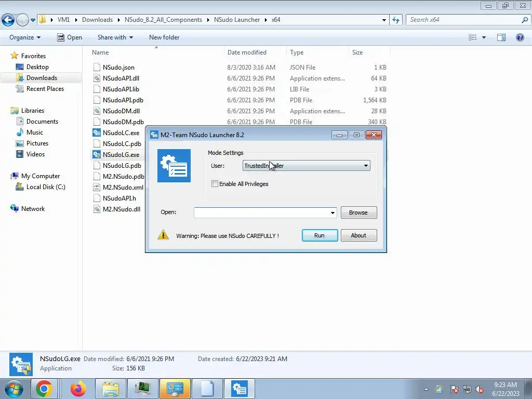Select Desktop under Favorites
532x399 pixels.
(37, 67)
